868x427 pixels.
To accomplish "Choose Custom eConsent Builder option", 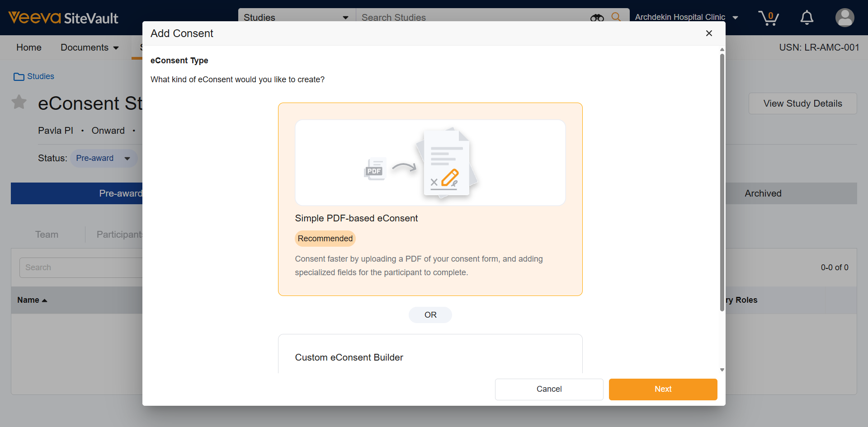I will (430, 354).
